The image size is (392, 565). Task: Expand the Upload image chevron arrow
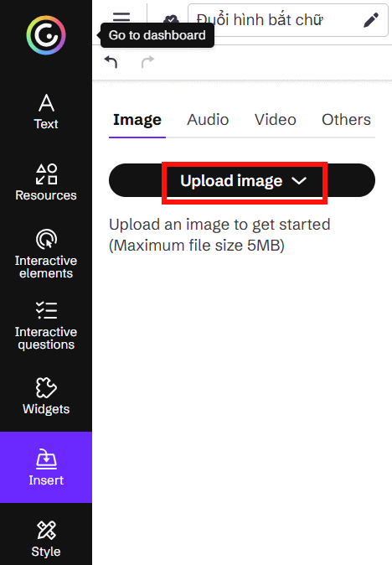[299, 181]
